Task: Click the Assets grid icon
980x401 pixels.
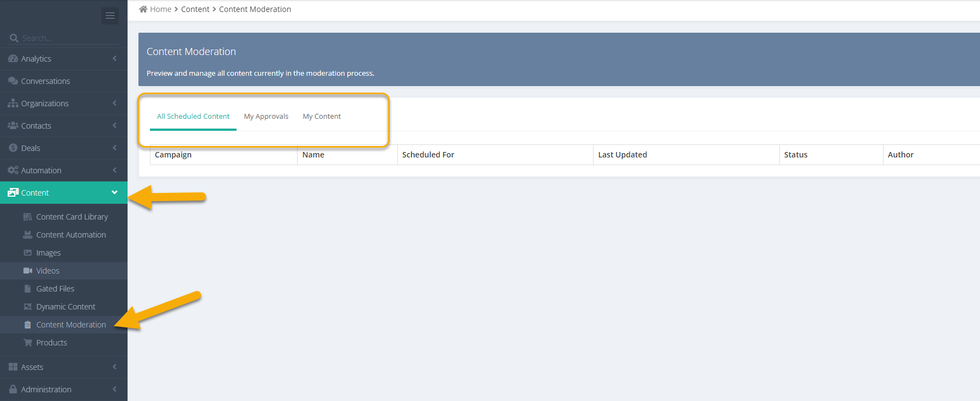Action: click(x=13, y=367)
